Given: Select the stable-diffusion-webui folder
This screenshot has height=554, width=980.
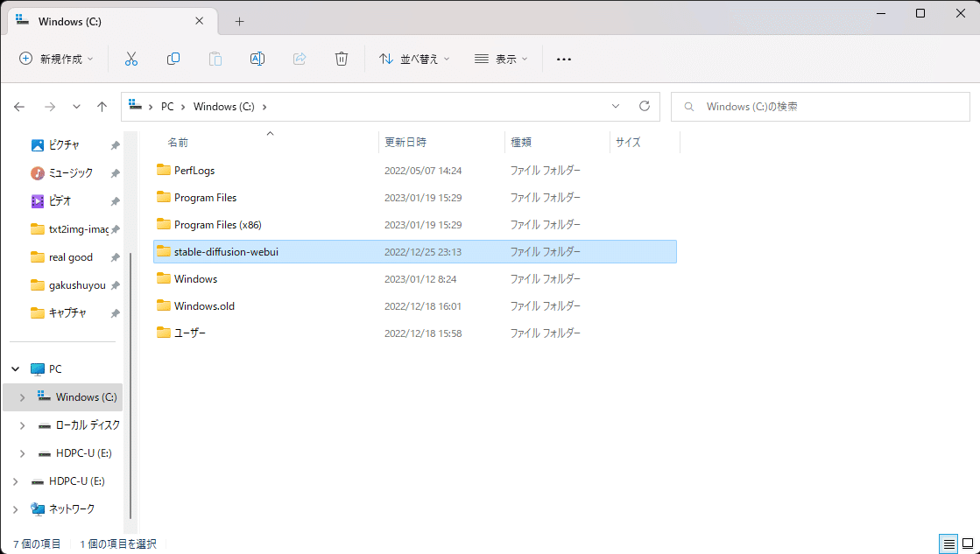Looking at the screenshot, I should coord(414,252).
